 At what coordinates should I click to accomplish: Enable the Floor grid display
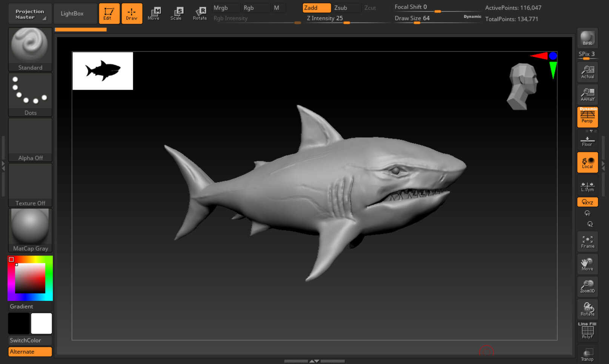pos(587,141)
